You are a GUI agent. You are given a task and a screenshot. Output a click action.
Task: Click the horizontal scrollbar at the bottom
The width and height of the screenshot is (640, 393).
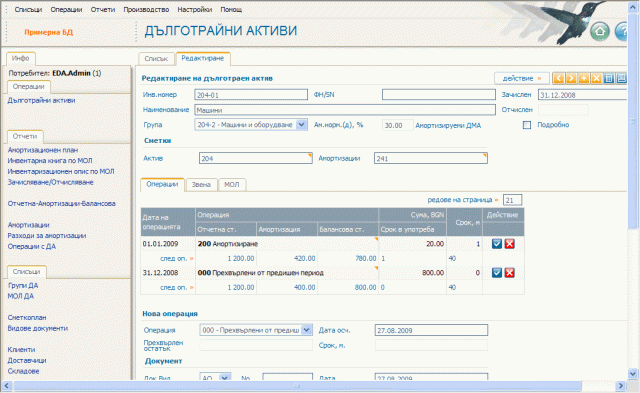298,386
